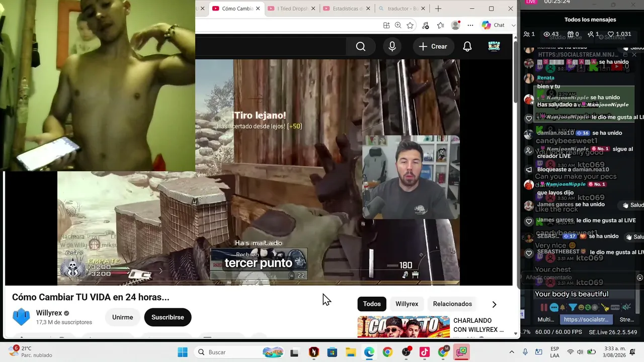The image size is (644, 362).
Task: Open the Copilot Chat button
Action: coord(493,25)
